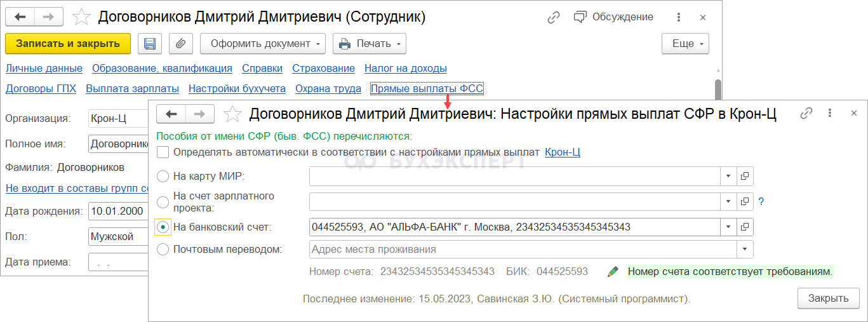
Task: Expand the Оформить документ dropdown
Action: (262, 44)
